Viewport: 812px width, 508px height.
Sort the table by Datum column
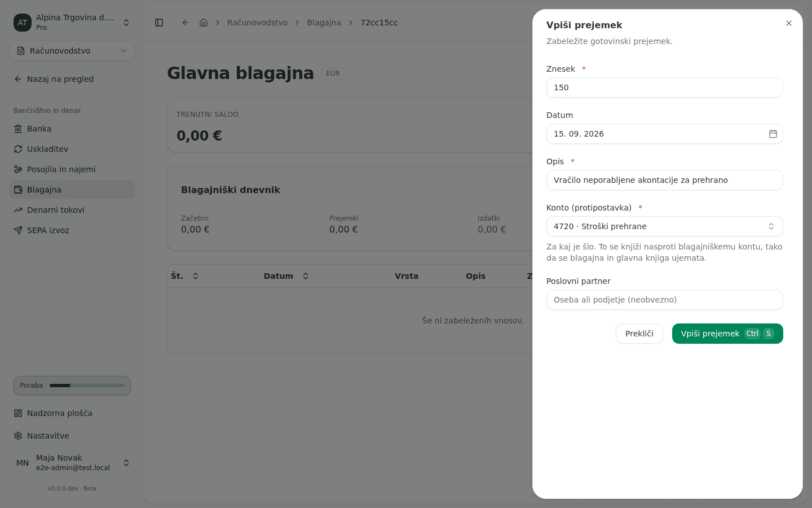point(286,276)
